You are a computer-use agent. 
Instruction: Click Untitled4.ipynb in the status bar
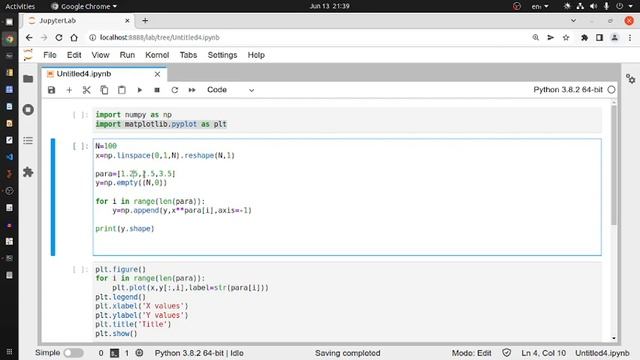pyautogui.click(x=602, y=353)
